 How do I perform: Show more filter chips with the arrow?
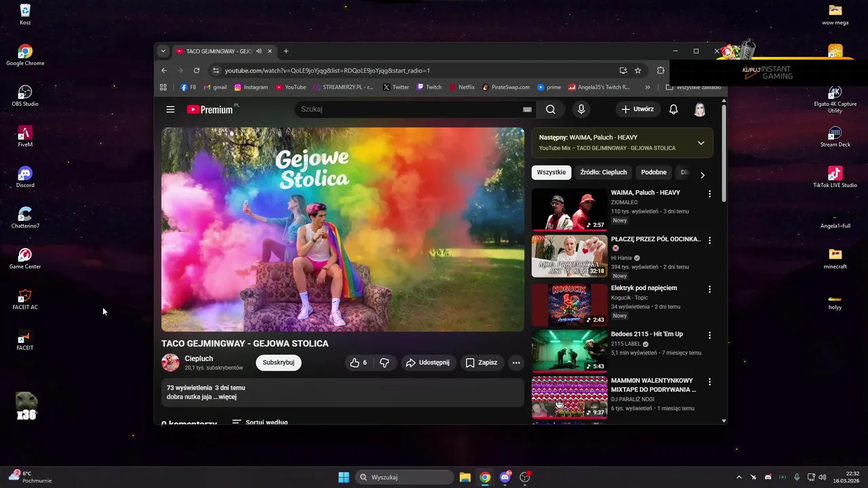pyautogui.click(x=703, y=175)
